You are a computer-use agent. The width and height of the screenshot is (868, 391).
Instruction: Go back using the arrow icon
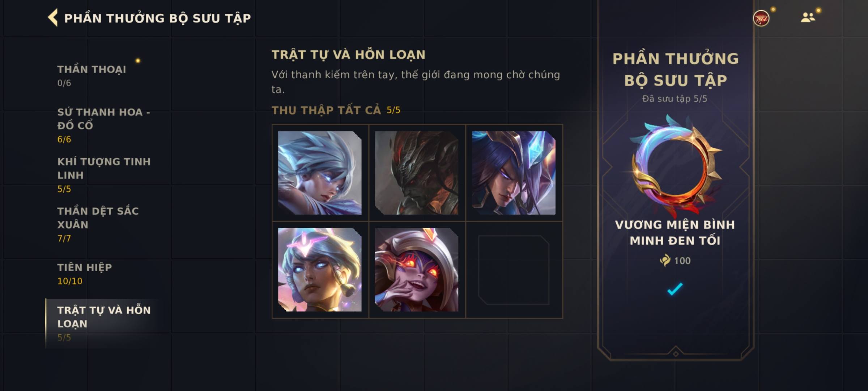[x=53, y=18]
